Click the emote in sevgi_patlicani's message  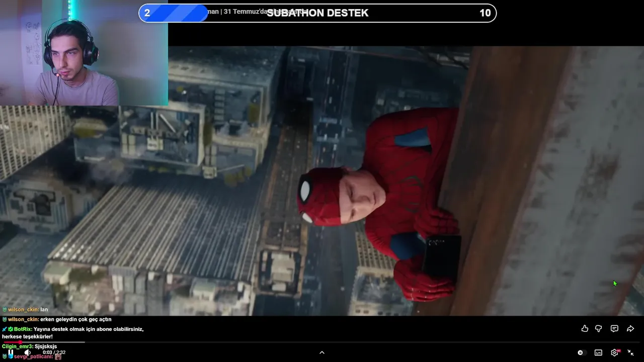(58, 356)
